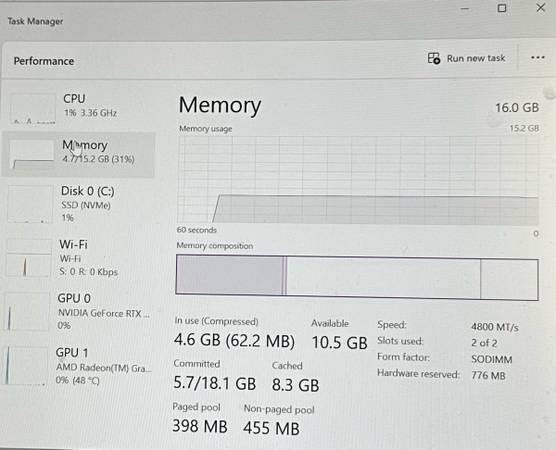Select the GPU 0 graph thumbnail
556x450 pixels.
click(x=28, y=311)
